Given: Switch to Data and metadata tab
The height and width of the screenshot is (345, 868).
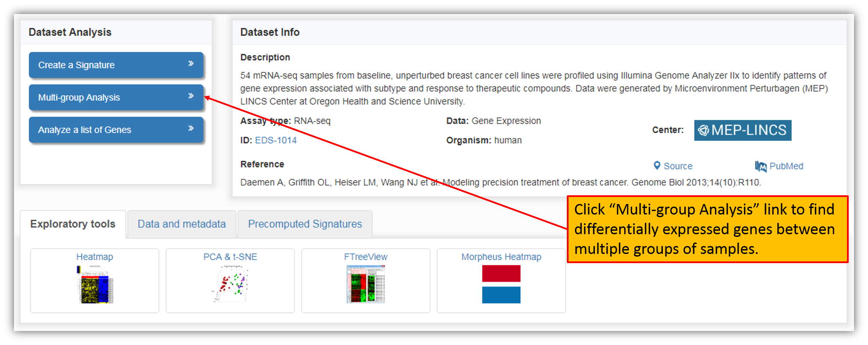Looking at the screenshot, I should pos(181,224).
